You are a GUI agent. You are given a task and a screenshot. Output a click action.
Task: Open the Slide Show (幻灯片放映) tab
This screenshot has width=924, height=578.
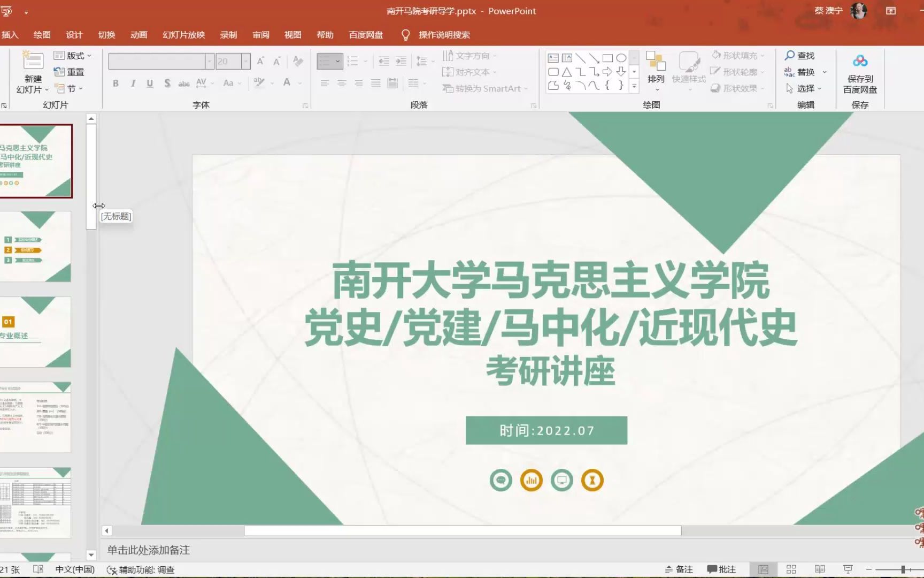[184, 35]
